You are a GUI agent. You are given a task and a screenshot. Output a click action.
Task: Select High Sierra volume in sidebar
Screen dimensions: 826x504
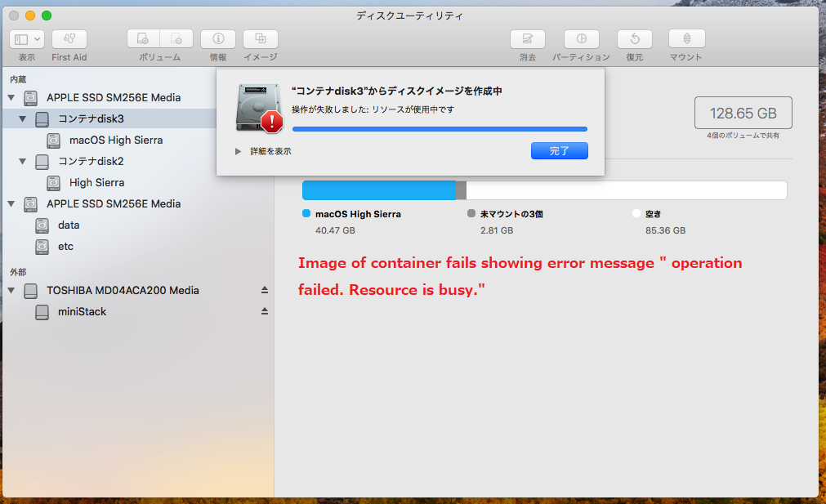point(97,183)
